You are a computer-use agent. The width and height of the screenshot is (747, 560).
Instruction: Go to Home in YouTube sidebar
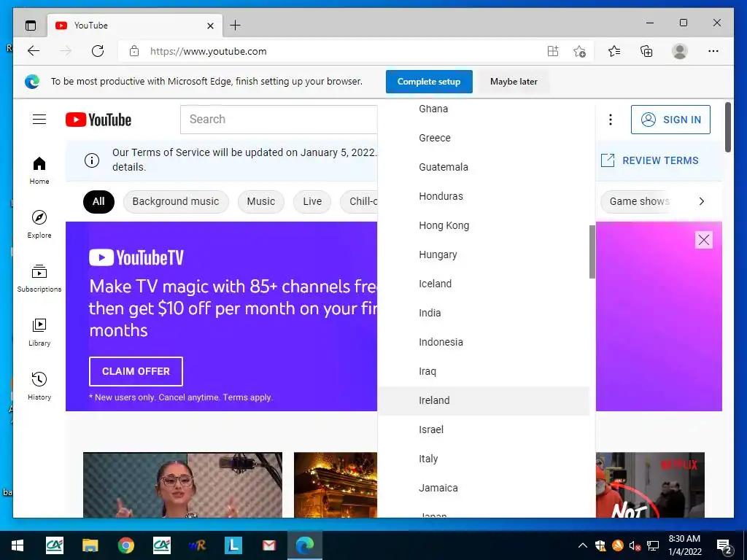pos(39,171)
